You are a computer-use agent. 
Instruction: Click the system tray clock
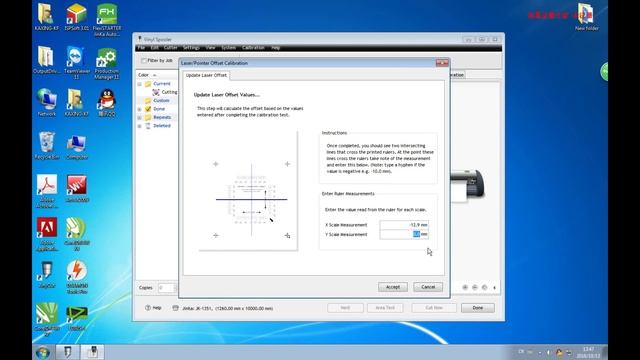588,352
